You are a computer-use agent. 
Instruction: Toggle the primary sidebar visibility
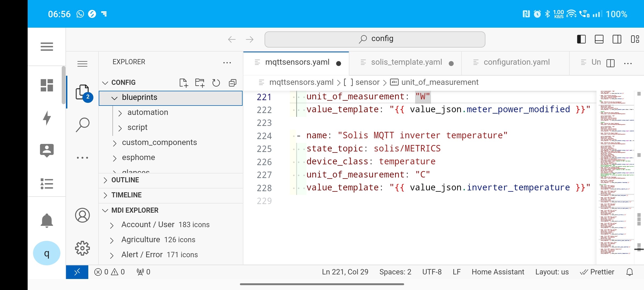pos(581,39)
